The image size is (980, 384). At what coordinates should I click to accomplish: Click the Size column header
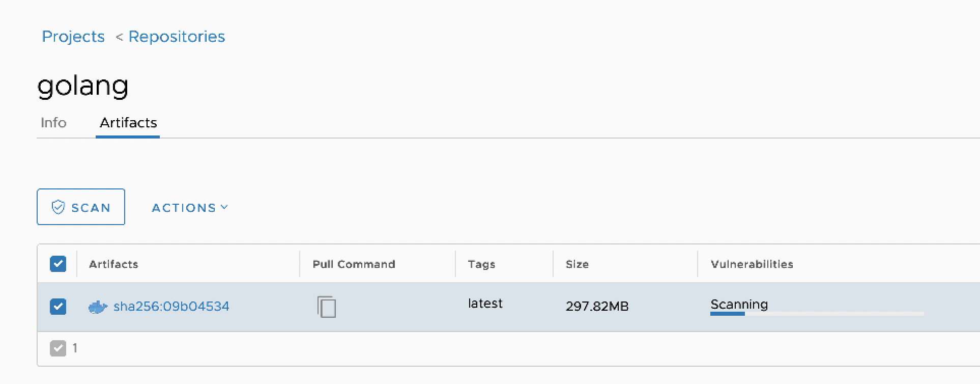(x=577, y=264)
